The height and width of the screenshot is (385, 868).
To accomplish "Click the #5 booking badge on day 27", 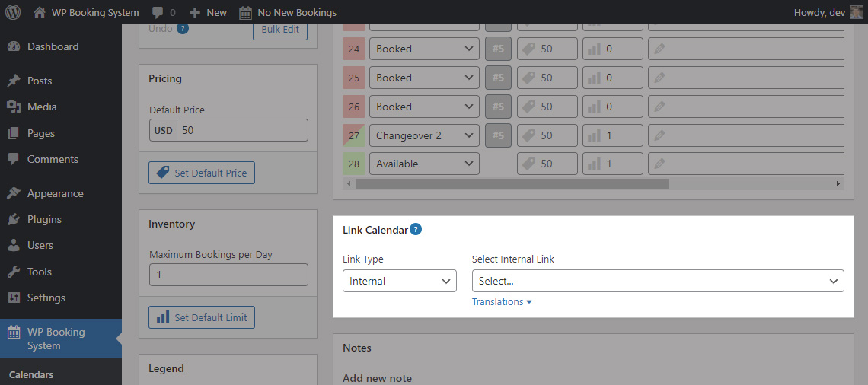I will pos(498,135).
